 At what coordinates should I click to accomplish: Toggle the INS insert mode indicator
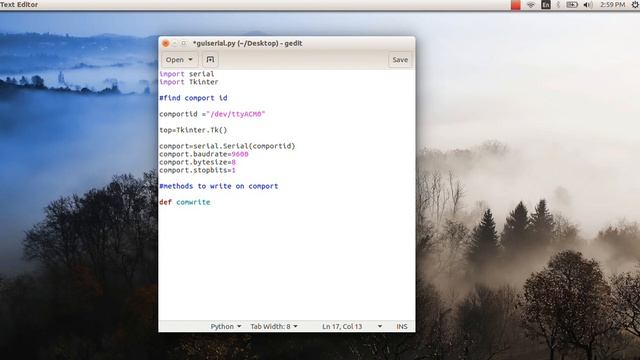coord(402,327)
